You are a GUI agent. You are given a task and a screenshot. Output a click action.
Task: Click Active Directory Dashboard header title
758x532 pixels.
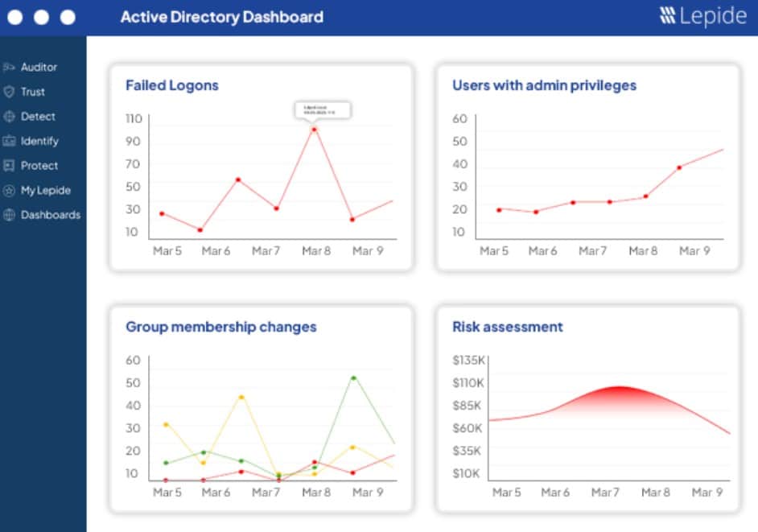222,17
